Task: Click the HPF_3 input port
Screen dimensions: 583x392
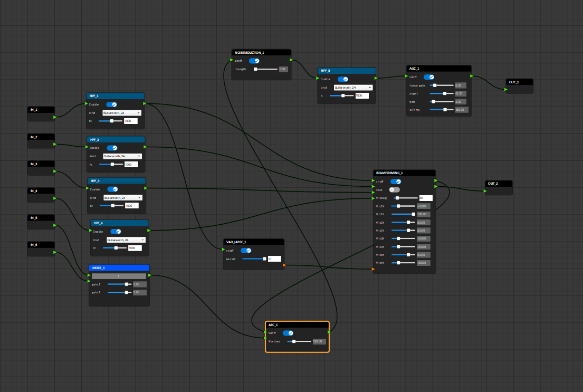Action: click(x=88, y=188)
